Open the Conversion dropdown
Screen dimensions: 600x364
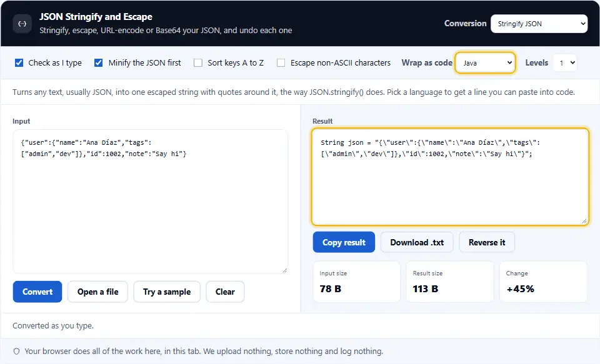[x=539, y=24]
